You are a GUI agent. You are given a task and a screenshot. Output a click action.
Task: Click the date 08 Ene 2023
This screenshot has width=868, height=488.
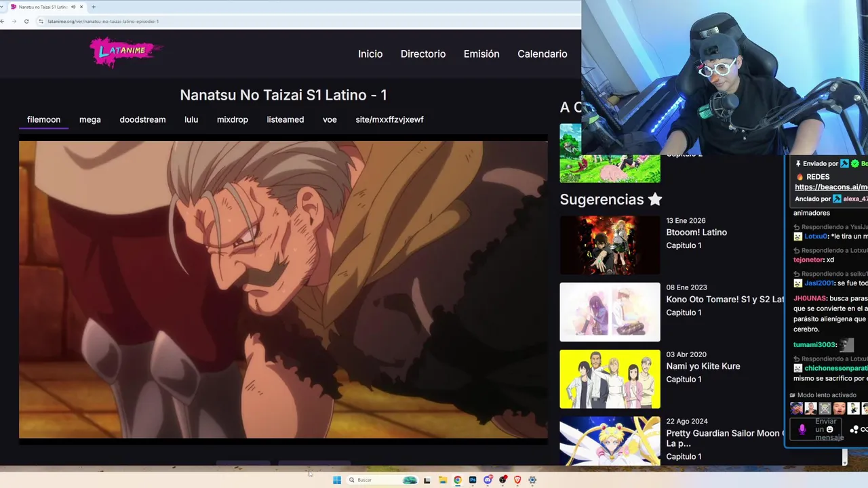click(x=686, y=287)
